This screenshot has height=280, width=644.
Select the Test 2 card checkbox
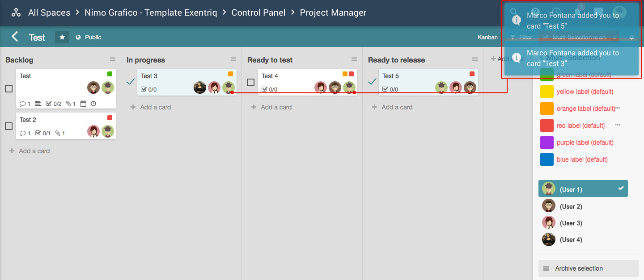(x=8, y=126)
